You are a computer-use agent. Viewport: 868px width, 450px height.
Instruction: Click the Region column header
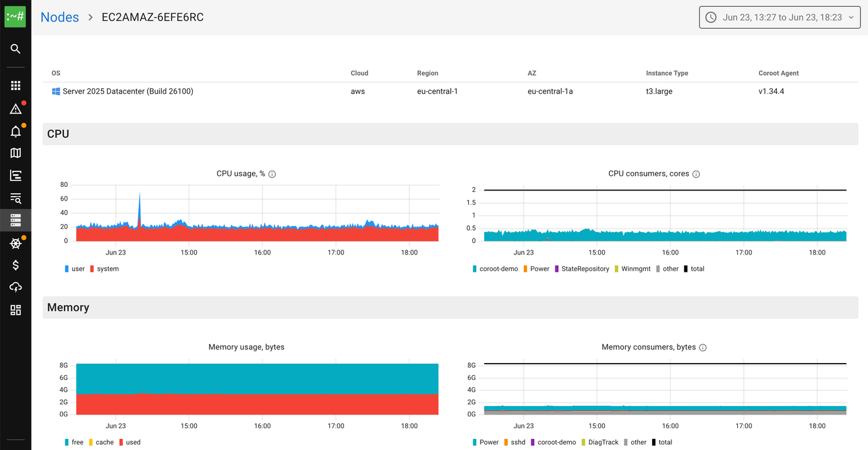click(x=428, y=73)
